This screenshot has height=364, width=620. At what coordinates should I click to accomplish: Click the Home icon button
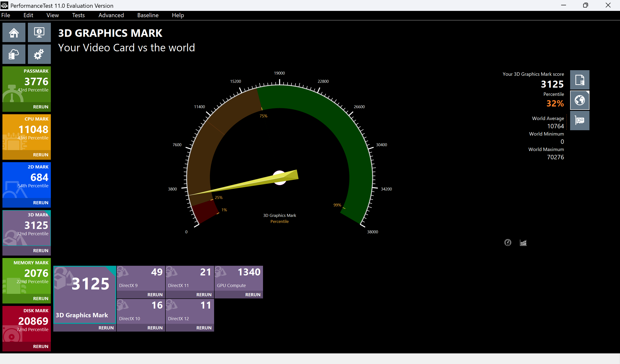coord(14,32)
